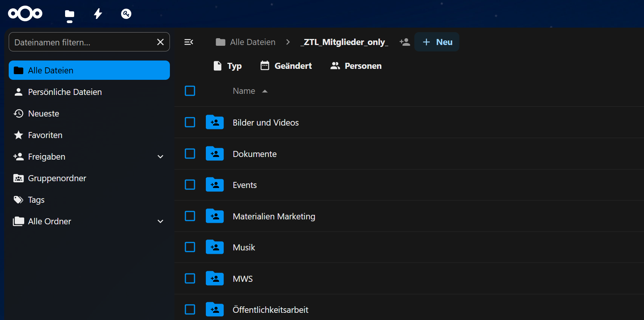Open the admin wrench icon in header
644x320 pixels.
[x=126, y=14]
